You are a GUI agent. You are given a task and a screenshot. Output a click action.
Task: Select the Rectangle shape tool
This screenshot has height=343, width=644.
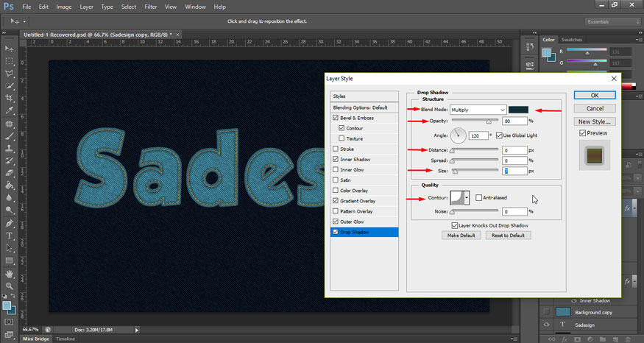coord(9,261)
